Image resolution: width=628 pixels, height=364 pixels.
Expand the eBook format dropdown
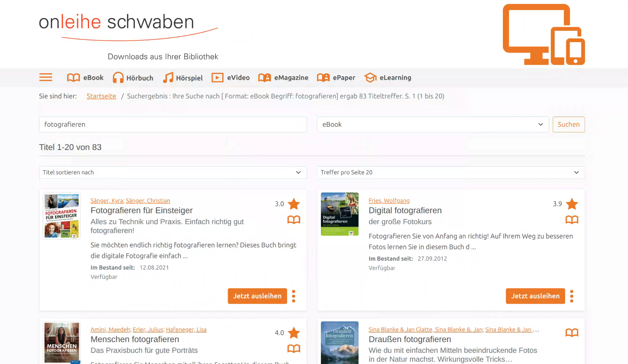[x=433, y=125]
